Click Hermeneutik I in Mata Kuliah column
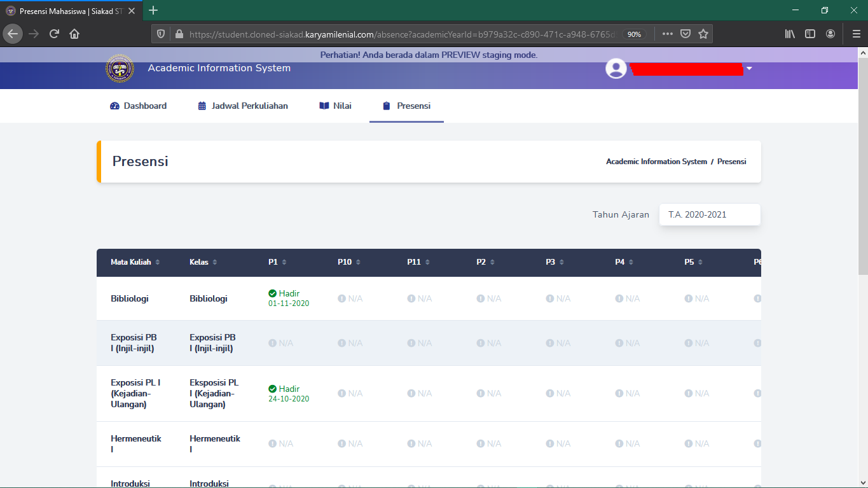Viewport: 868px width, 488px height. [136, 443]
